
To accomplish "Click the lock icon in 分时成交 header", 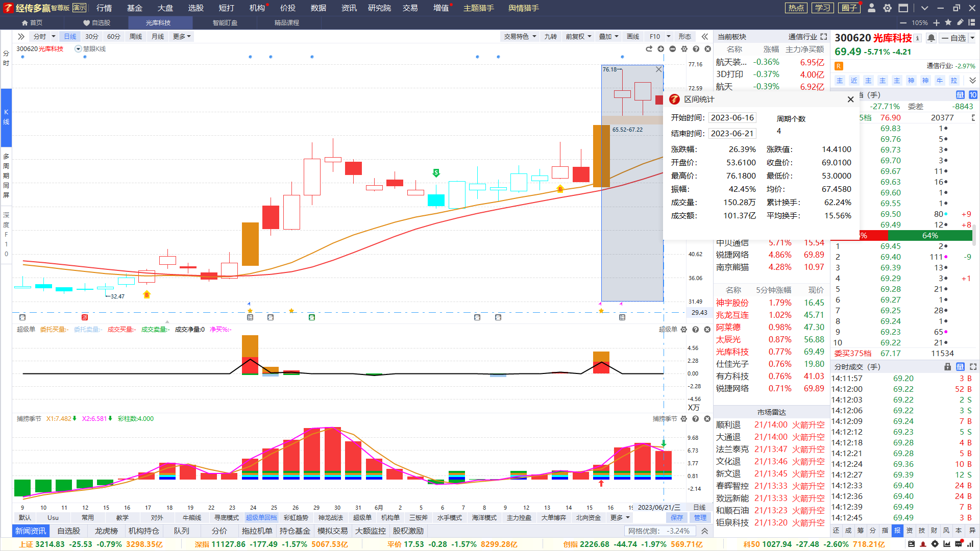I will coord(948,367).
